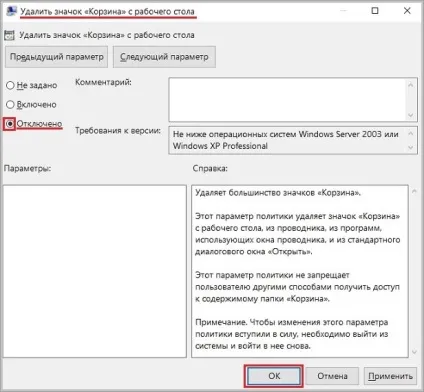Apply changes with 'Применить' button

pos(390,376)
